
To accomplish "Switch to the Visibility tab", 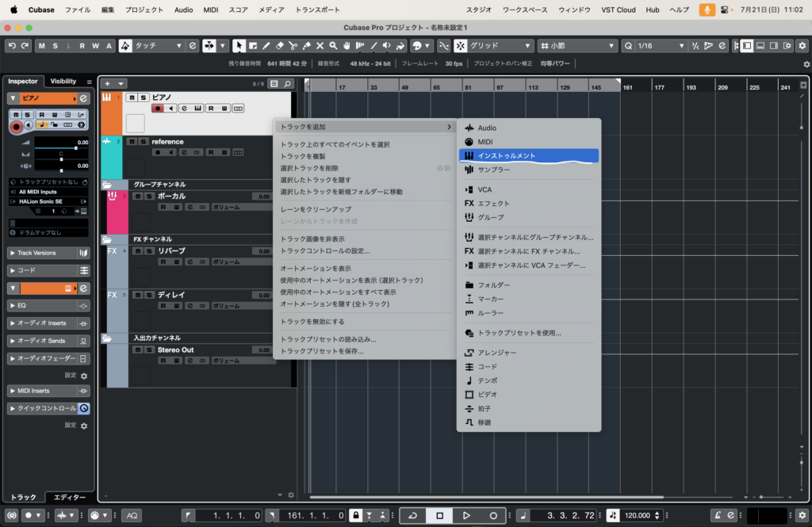I will click(x=63, y=82).
